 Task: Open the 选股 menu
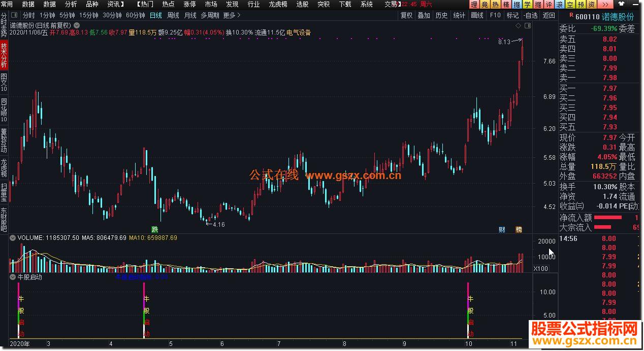tap(302, 4)
